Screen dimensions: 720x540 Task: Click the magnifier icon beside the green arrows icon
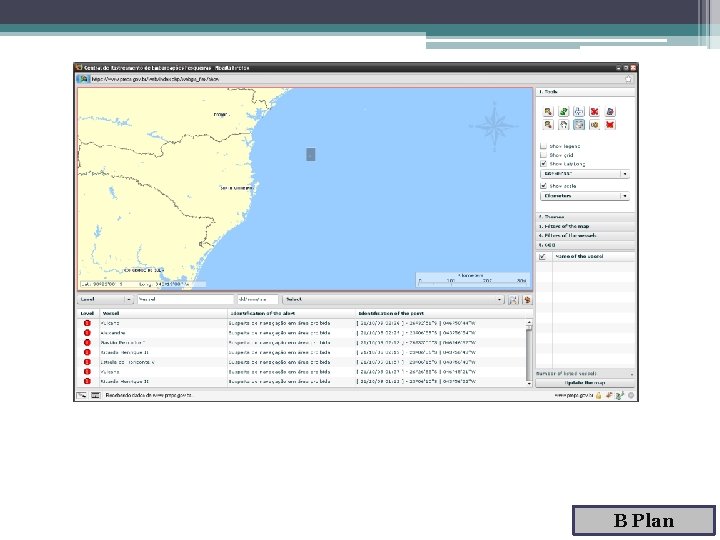pyautogui.click(x=548, y=112)
